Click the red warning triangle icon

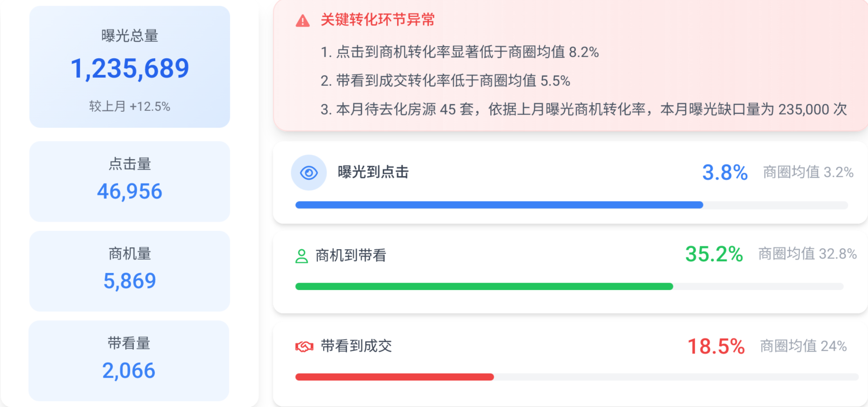coord(302,21)
